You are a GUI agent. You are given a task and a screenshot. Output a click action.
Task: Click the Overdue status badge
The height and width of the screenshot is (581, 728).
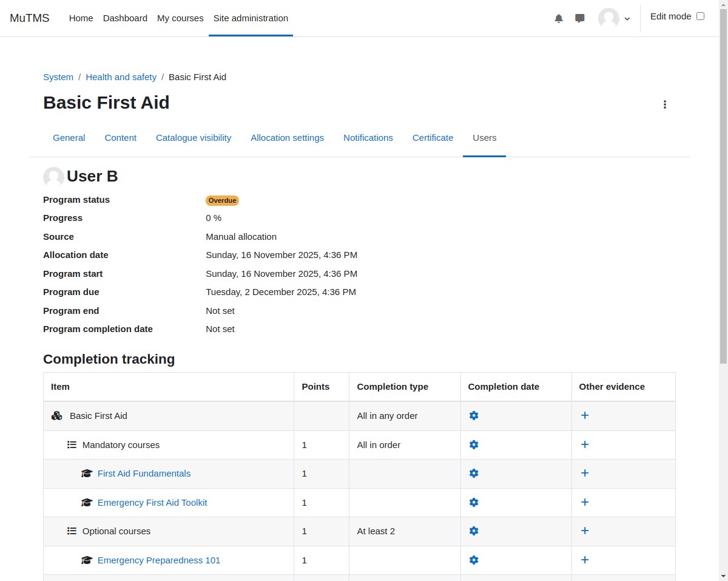pyautogui.click(x=222, y=200)
